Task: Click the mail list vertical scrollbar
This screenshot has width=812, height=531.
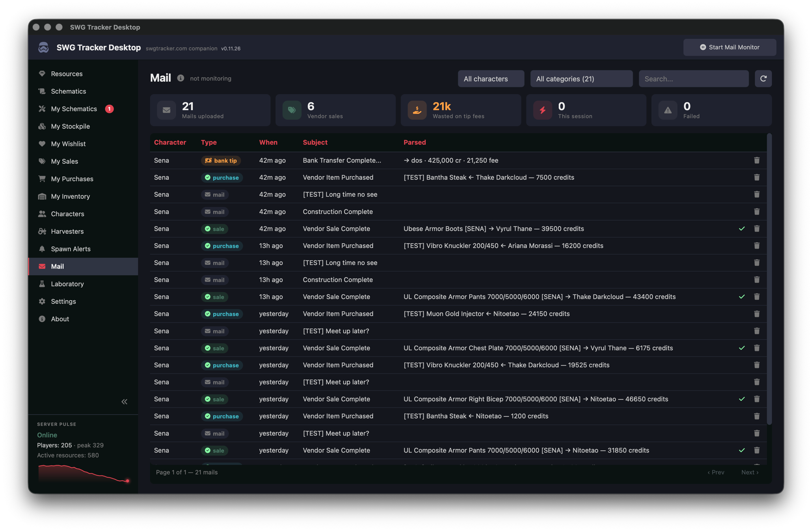Action: [769, 280]
